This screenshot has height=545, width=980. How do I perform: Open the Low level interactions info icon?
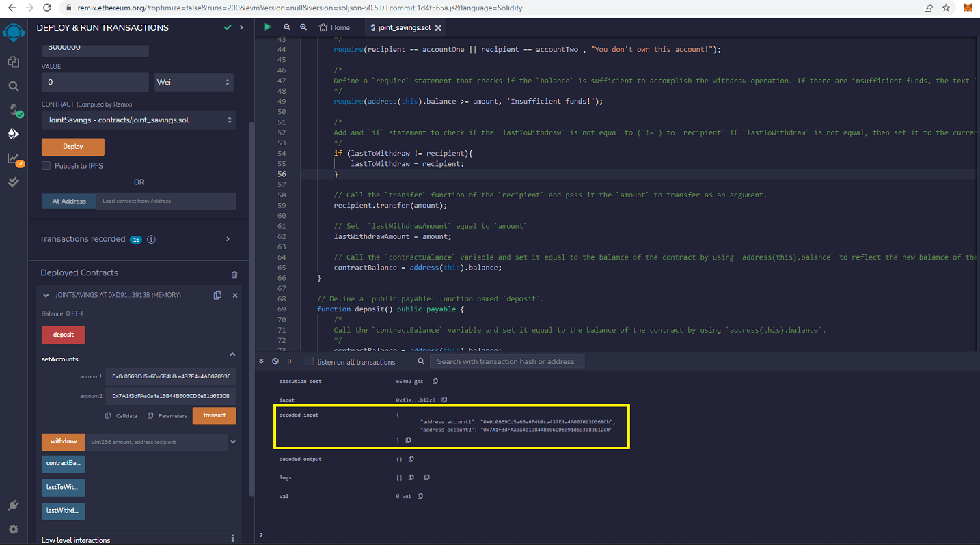[233, 539]
